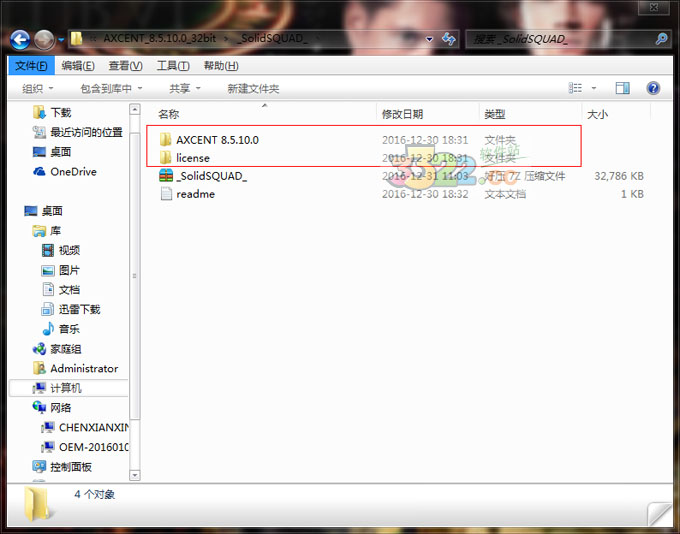Select the AXCENT 8.5.10.0 folder icon
Viewport: 680px width, 534px height.
(x=166, y=140)
